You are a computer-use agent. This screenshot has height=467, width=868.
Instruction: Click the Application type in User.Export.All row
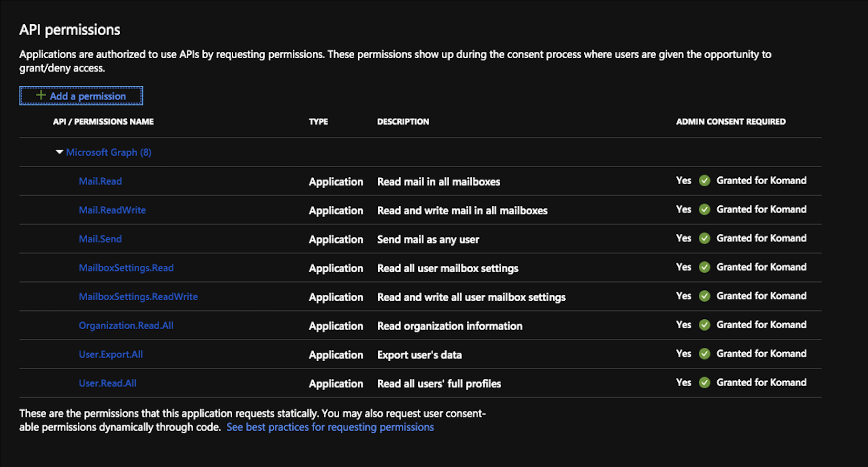pyautogui.click(x=336, y=355)
